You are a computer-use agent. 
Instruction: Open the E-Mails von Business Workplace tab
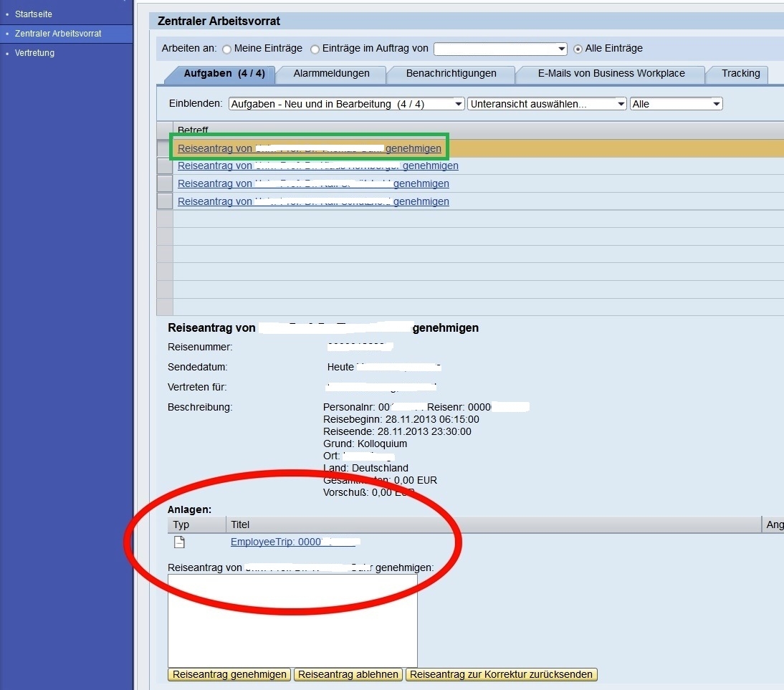click(x=611, y=74)
